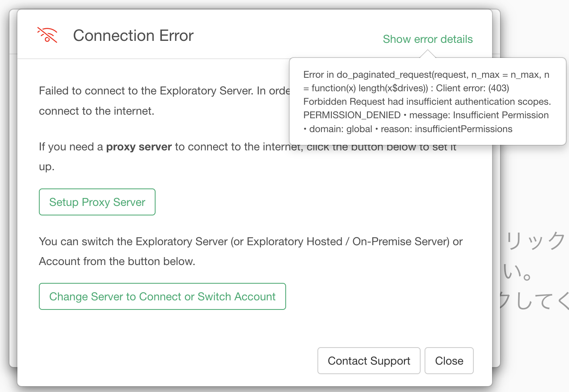569x392 pixels.
Task: Click the 'Forbidden Request had insufficient authentication scopes' line
Action: [x=427, y=102]
